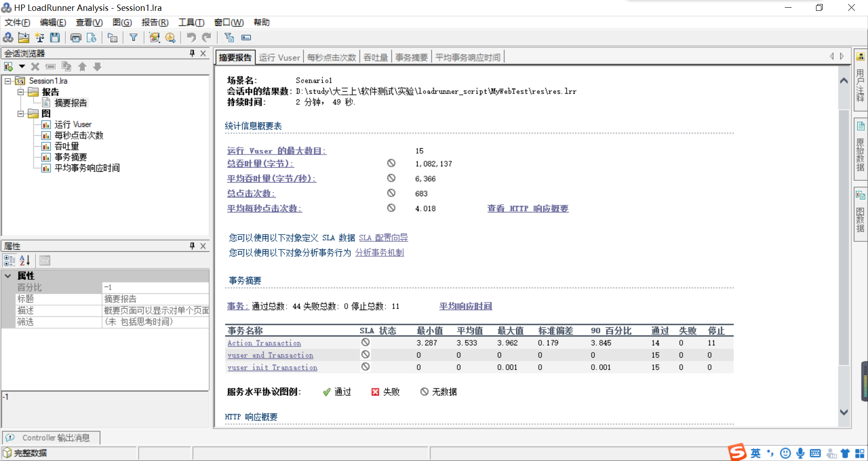Image resolution: width=868 pixels, height=461 pixels.
Task: Open the 查看(V) menu
Action: [89, 23]
